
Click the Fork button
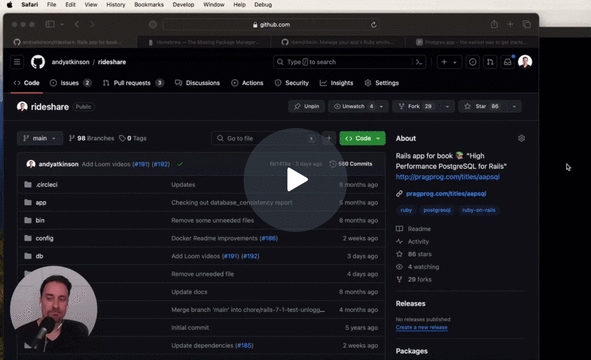(416, 107)
